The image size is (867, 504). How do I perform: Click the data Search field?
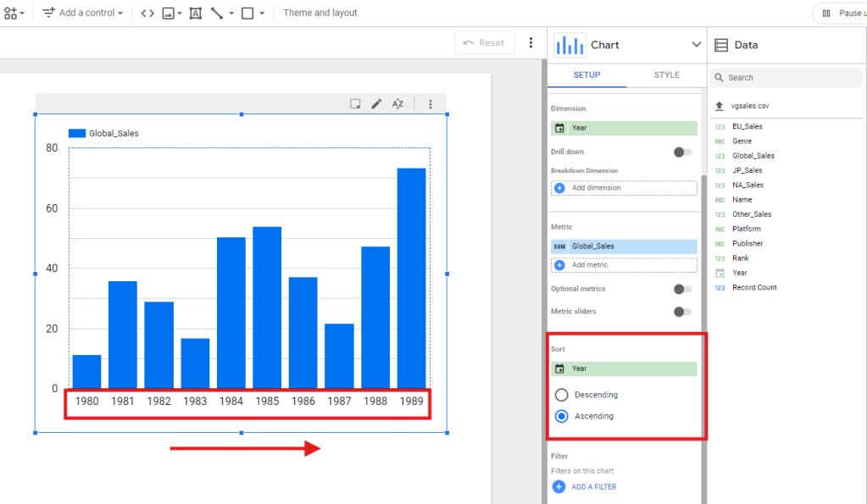point(788,77)
